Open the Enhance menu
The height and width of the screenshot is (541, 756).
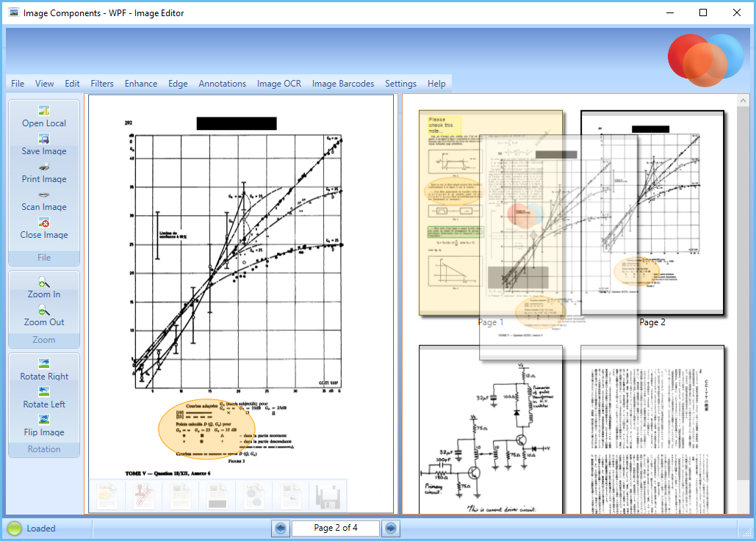(141, 84)
